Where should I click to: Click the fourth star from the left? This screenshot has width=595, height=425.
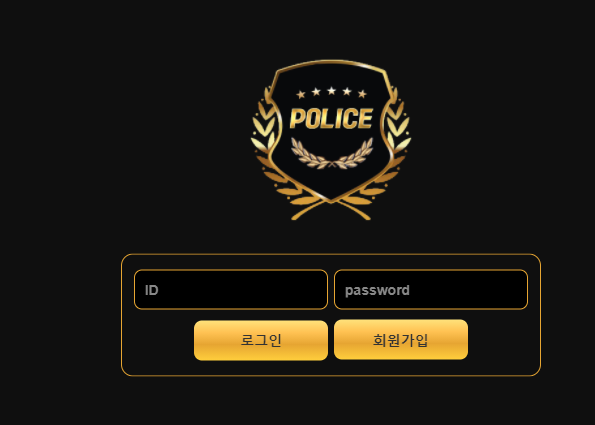[347, 91]
